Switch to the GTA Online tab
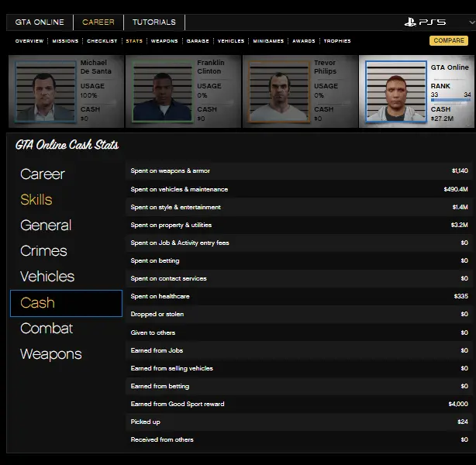 pyautogui.click(x=40, y=22)
